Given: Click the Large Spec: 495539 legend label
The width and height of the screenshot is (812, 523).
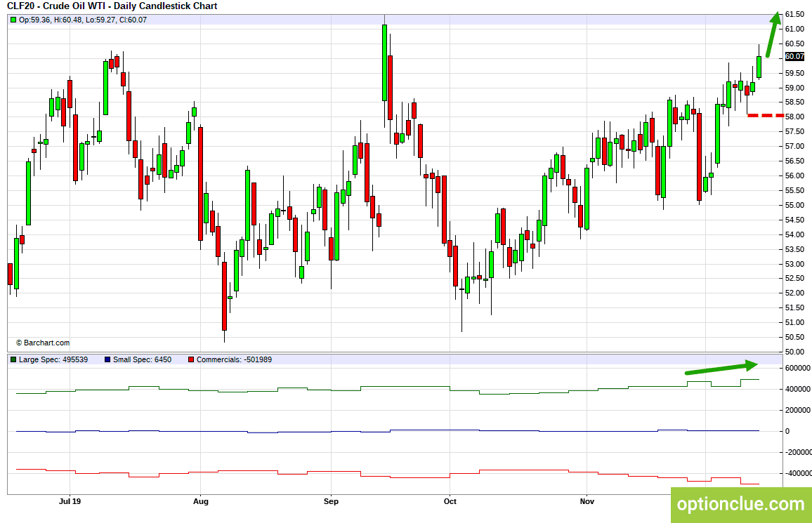Looking at the screenshot, I should coord(53,359).
